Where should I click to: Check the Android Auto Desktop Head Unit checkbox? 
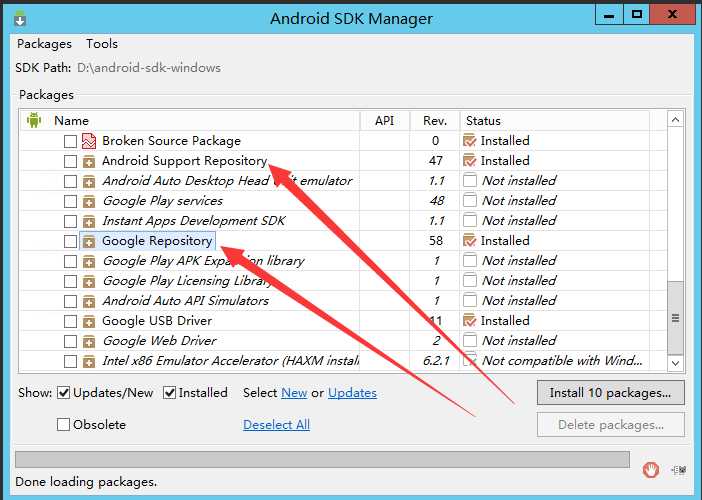tap(70, 181)
